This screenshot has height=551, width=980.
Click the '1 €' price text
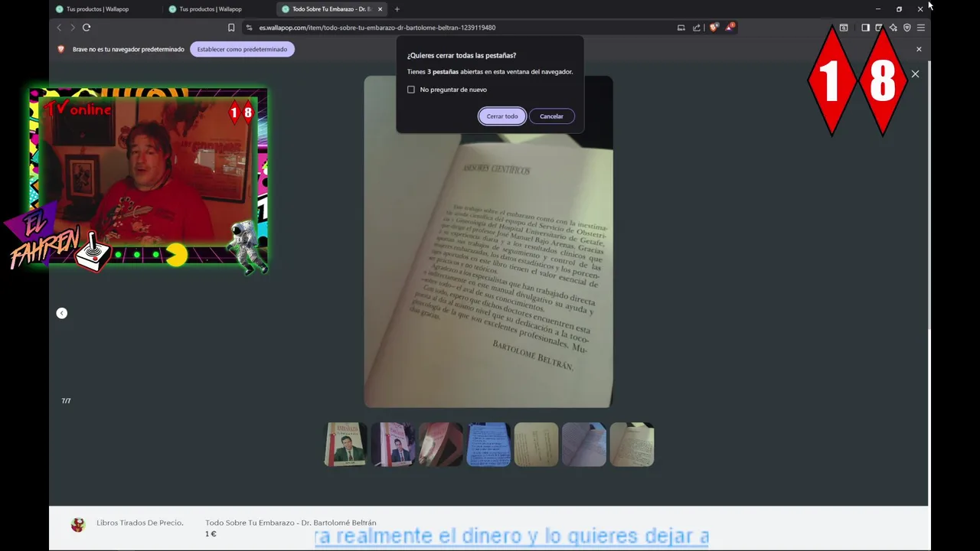211,534
